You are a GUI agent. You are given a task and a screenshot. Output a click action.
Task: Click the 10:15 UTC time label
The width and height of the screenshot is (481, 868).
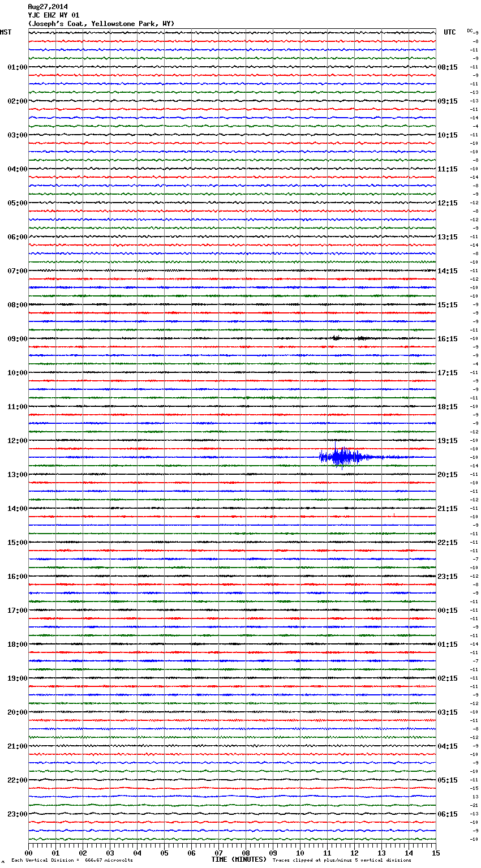coord(448,135)
